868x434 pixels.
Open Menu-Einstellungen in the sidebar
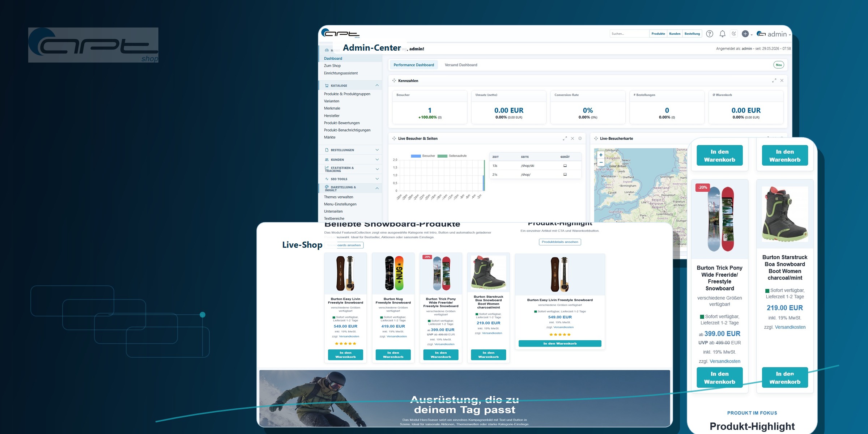[340, 204]
